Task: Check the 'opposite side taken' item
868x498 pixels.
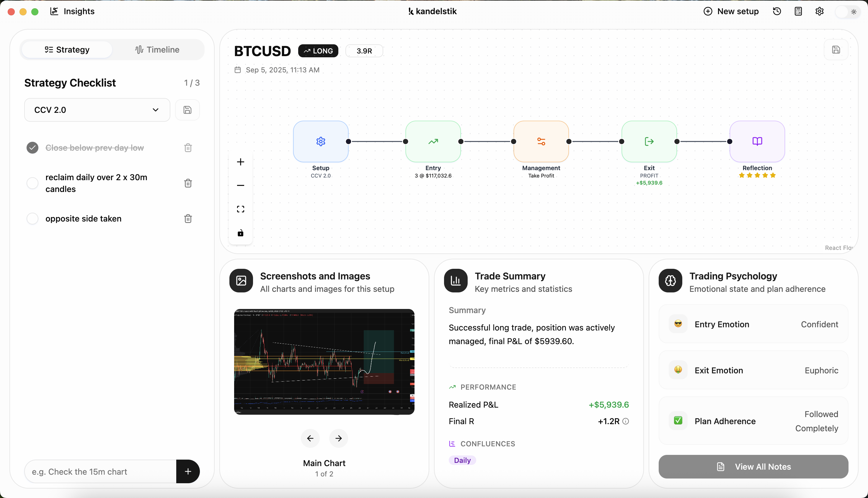Action: (x=32, y=219)
